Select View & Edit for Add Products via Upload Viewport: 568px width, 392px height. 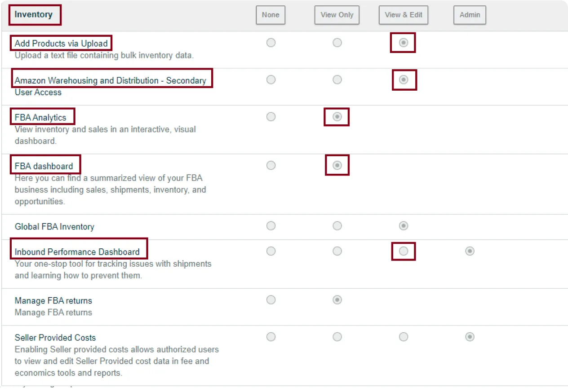click(404, 43)
